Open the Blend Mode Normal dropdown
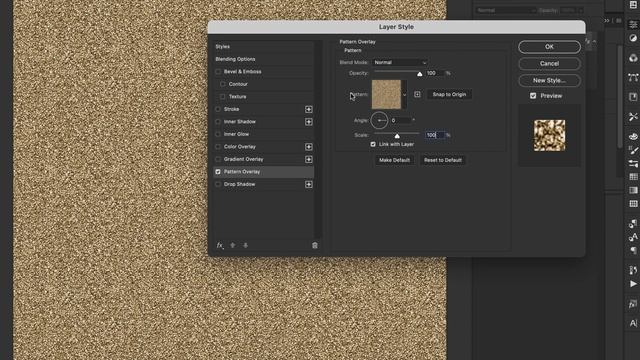Image resolution: width=640 pixels, height=360 pixels. pyautogui.click(x=400, y=62)
